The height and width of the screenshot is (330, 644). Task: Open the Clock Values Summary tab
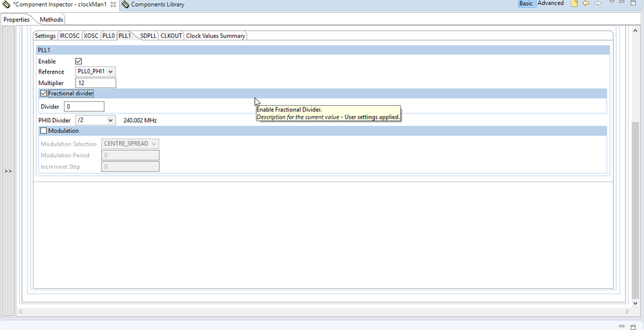pyautogui.click(x=216, y=35)
